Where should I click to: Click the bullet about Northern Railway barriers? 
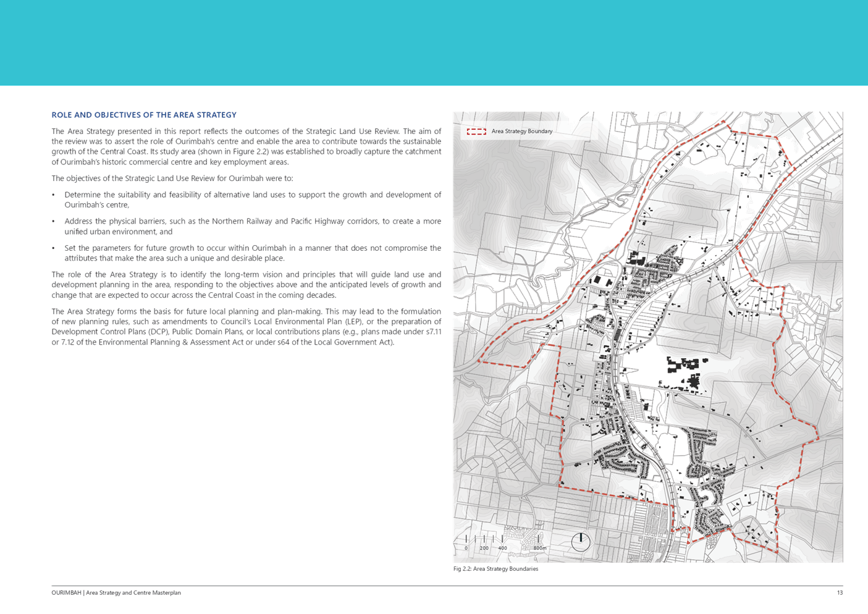(x=252, y=226)
